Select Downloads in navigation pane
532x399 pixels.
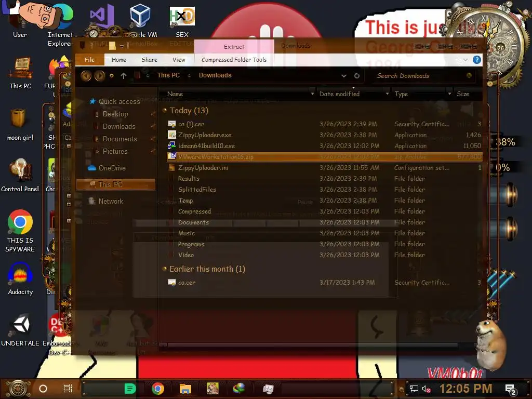pos(119,127)
